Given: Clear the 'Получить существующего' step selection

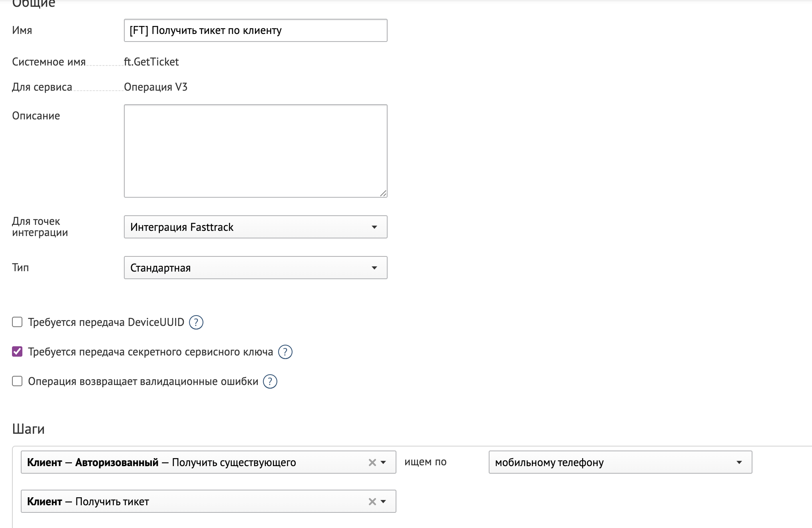Looking at the screenshot, I should coord(372,462).
